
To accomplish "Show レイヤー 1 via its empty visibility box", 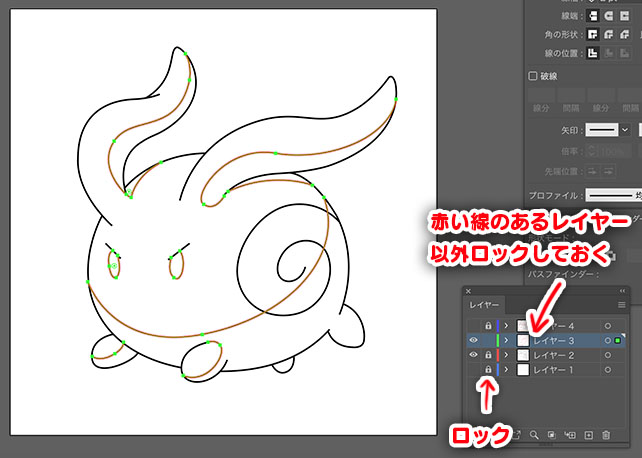I will point(473,370).
